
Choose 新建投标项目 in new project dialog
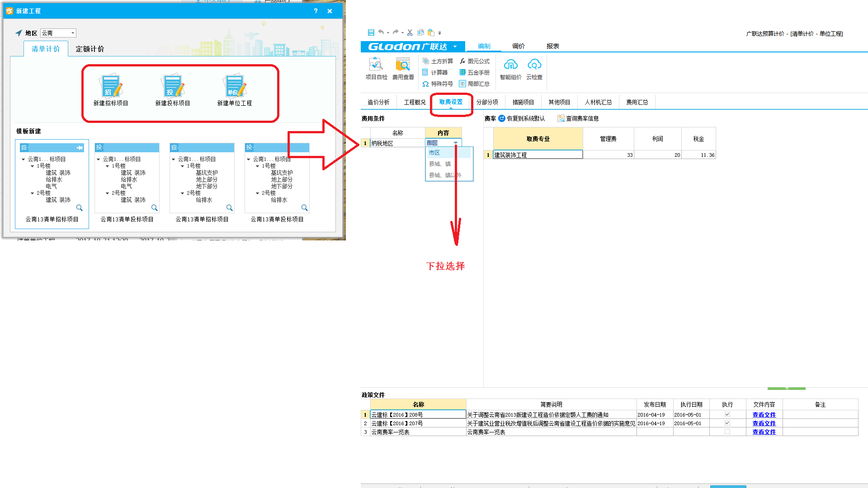coord(173,91)
